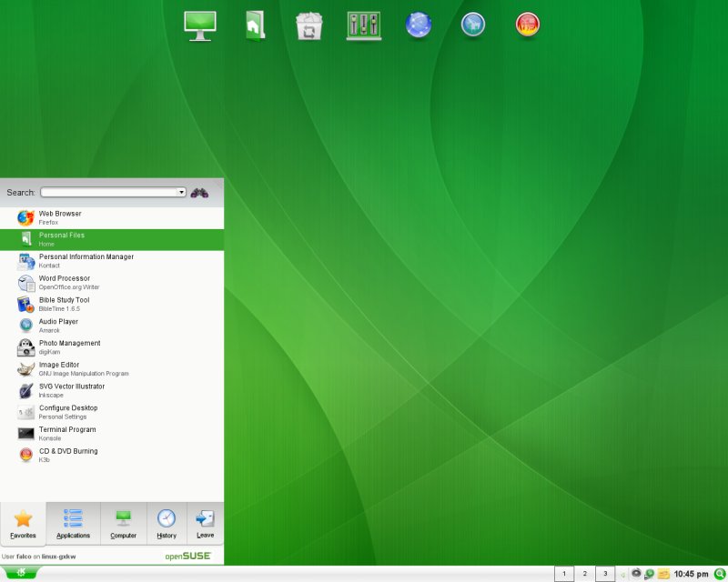The height and width of the screenshot is (582, 728).
Task: Click the Kontact icon in favorites
Action: 26,261
